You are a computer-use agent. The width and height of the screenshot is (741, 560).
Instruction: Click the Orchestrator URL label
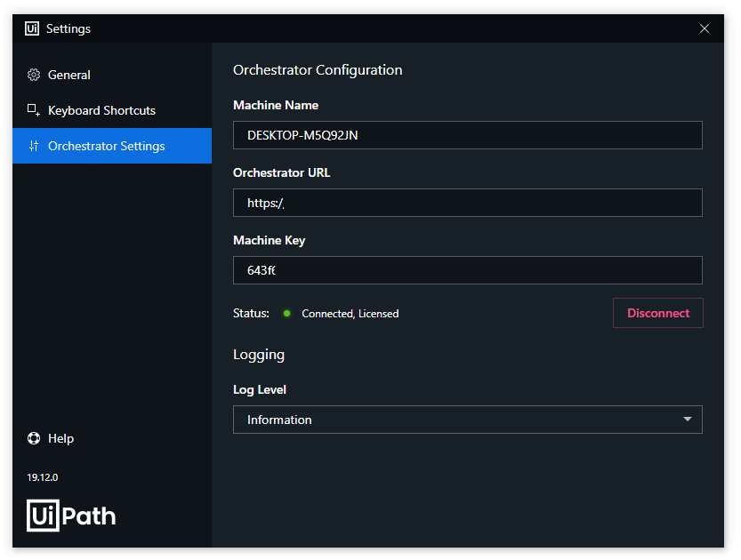pos(282,172)
